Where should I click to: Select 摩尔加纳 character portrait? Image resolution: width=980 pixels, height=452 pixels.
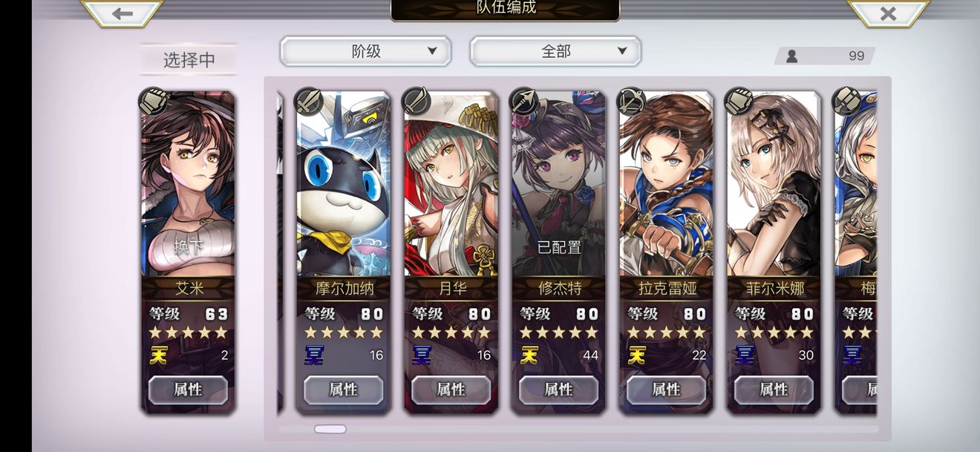click(343, 184)
